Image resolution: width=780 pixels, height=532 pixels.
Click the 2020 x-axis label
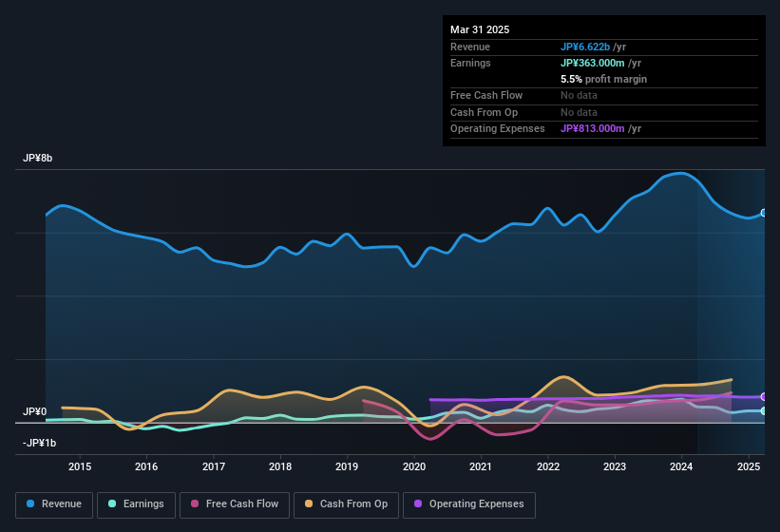(x=414, y=466)
